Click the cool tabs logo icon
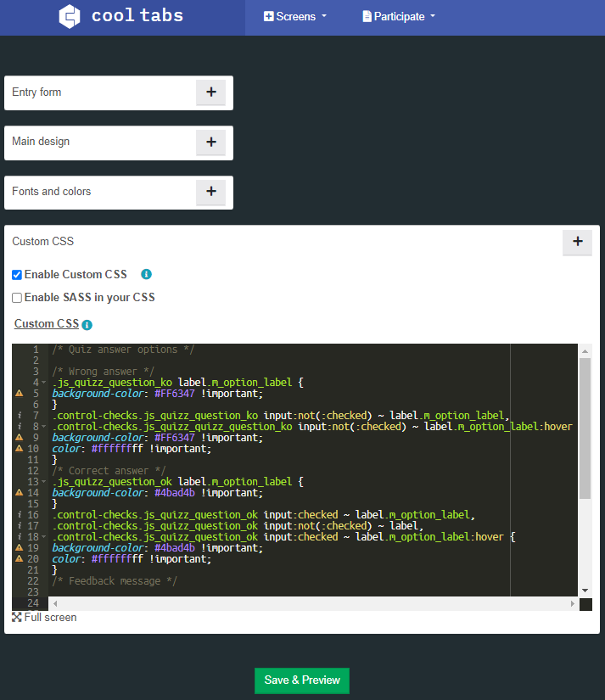The width and height of the screenshot is (605, 700). (x=70, y=16)
